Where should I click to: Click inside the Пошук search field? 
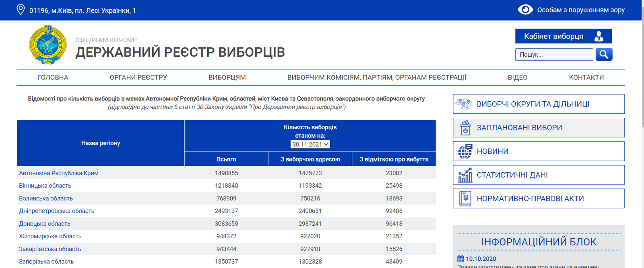(554, 55)
